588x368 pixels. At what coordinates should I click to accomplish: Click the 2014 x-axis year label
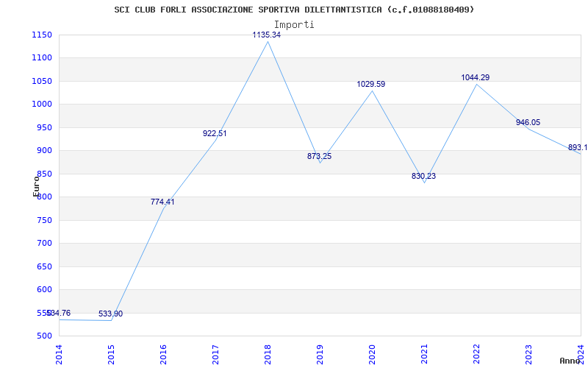tap(59, 355)
